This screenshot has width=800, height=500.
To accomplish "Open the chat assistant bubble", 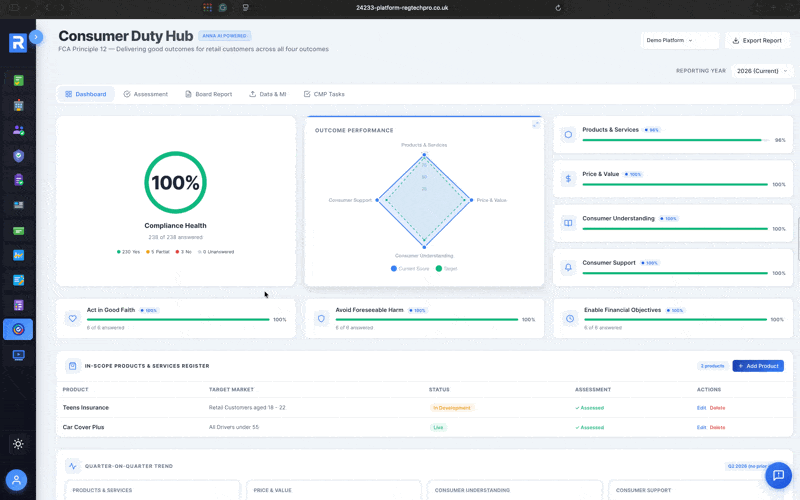I will [778, 476].
